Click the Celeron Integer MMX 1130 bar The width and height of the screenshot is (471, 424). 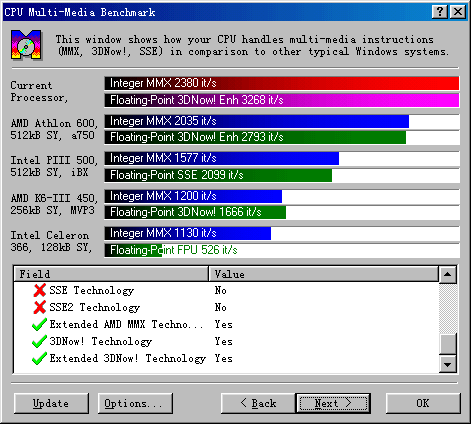click(x=188, y=233)
